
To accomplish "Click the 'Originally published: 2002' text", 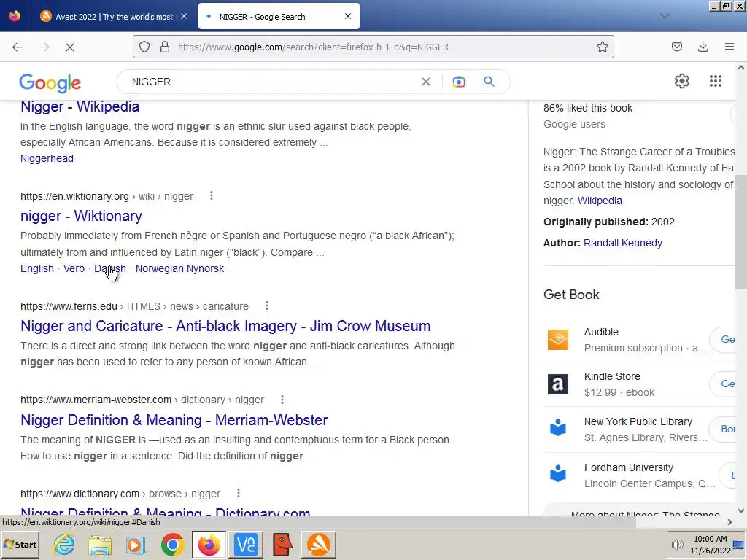I will click(x=609, y=222).
